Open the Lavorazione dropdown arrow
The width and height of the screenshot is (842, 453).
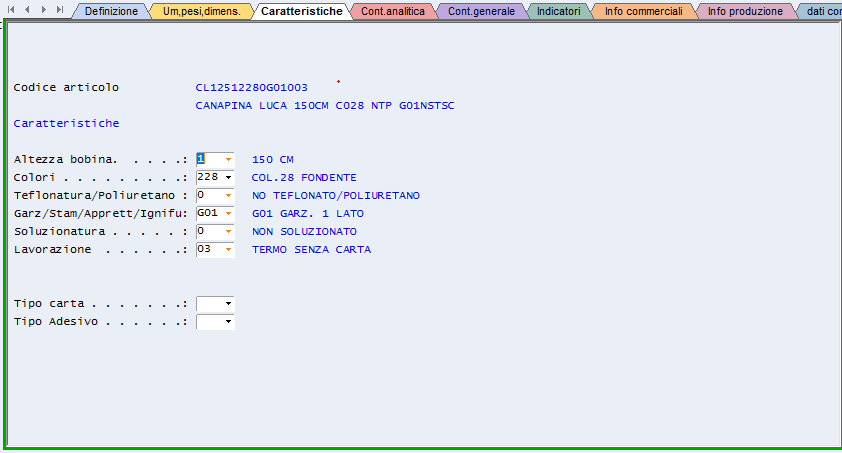228,249
